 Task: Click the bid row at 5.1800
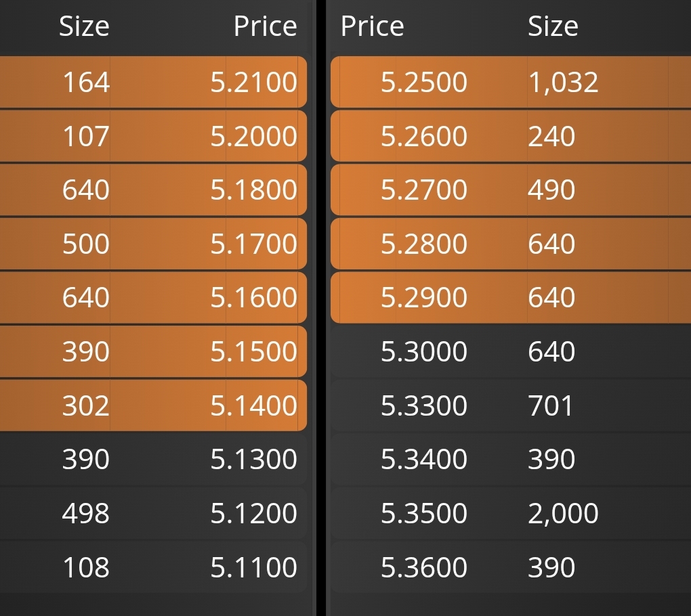click(x=153, y=190)
